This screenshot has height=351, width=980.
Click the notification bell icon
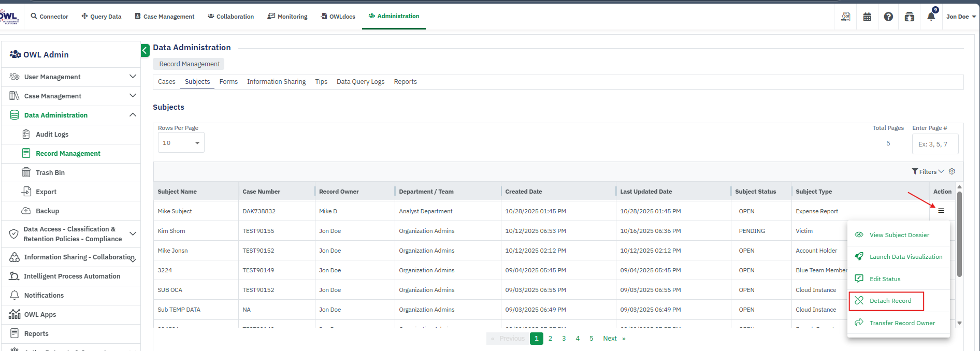tap(931, 17)
